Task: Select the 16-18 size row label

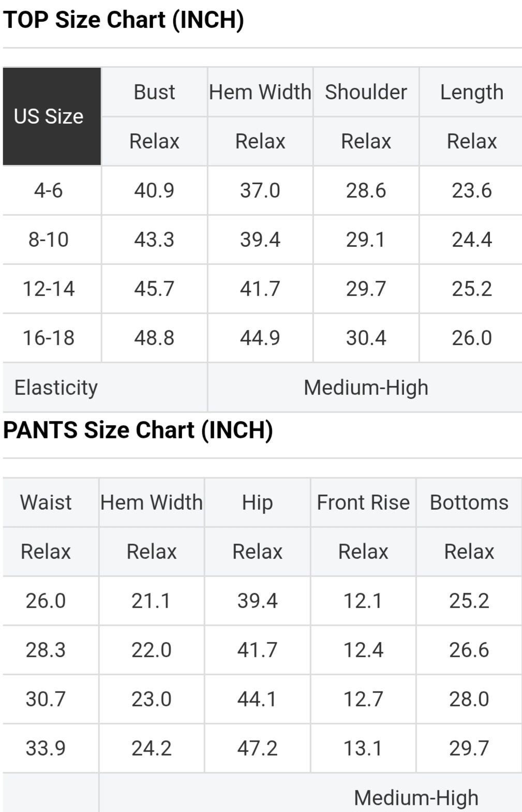Action: point(49,338)
